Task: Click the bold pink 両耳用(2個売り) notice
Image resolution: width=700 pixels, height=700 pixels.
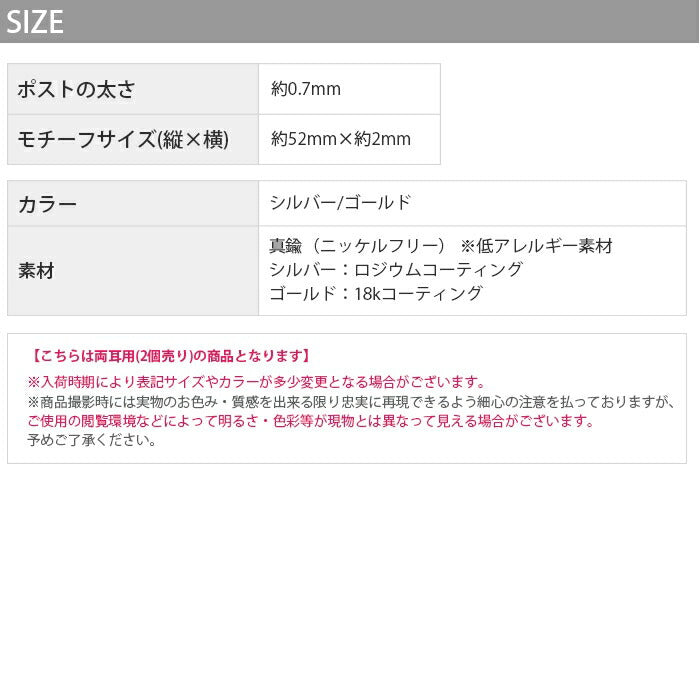Action: click(x=170, y=356)
